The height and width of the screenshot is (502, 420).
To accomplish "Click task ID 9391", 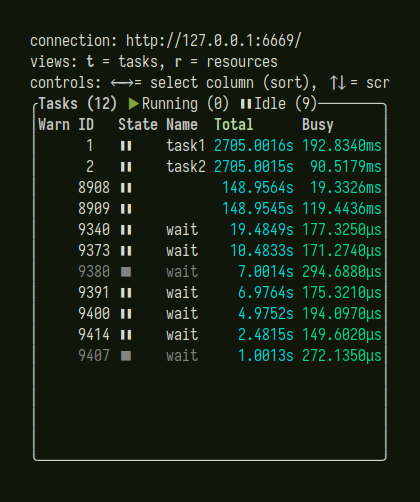I will (x=94, y=293).
